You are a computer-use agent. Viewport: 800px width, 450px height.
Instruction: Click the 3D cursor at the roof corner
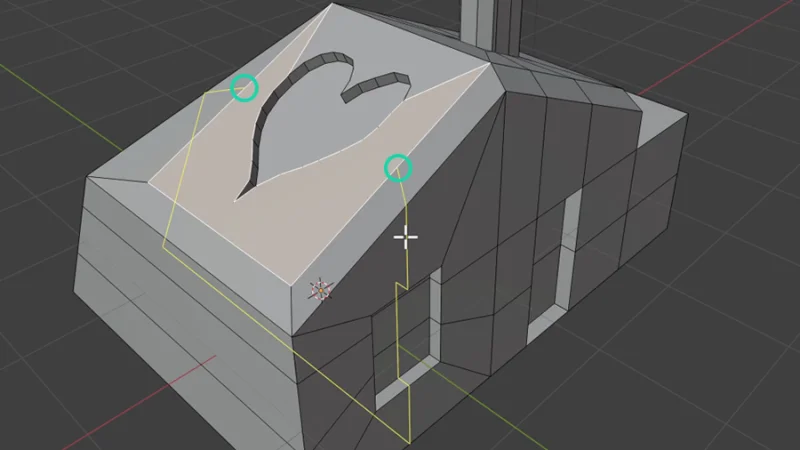tap(321, 290)
